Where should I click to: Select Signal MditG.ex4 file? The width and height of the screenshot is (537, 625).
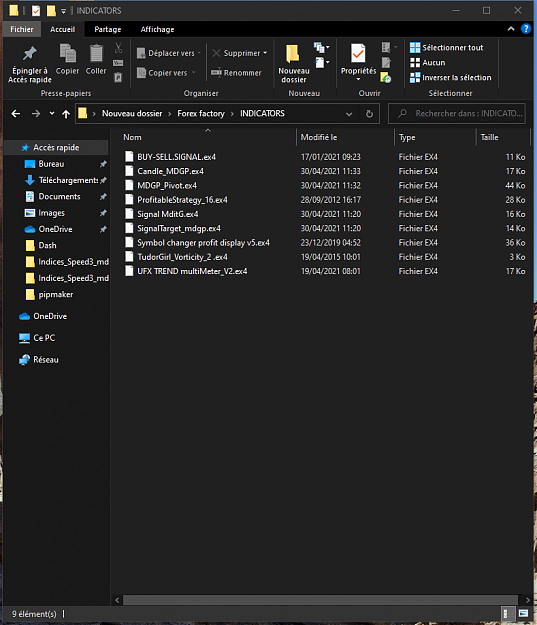point(325,214)
